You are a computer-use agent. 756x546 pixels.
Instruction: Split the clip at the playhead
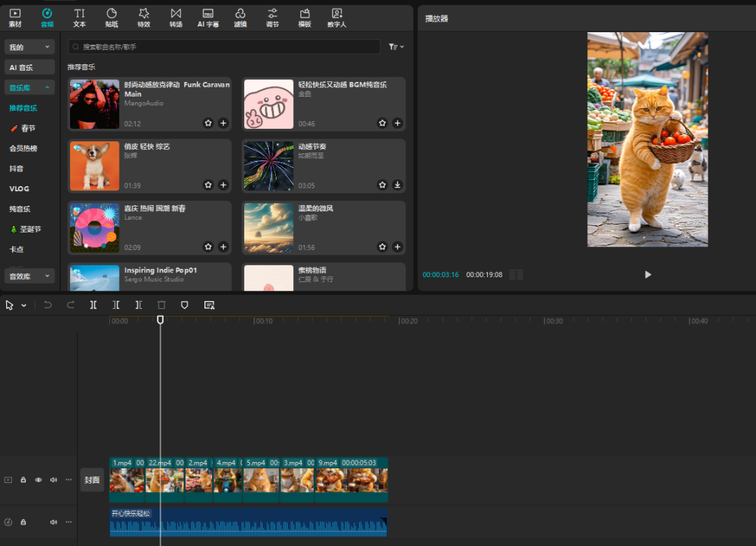[93, 304]
